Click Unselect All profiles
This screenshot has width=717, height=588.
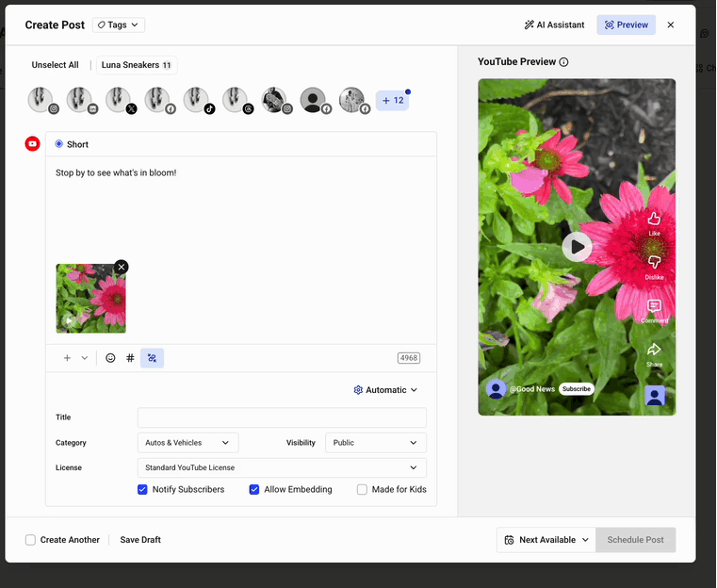click(55, 65)
